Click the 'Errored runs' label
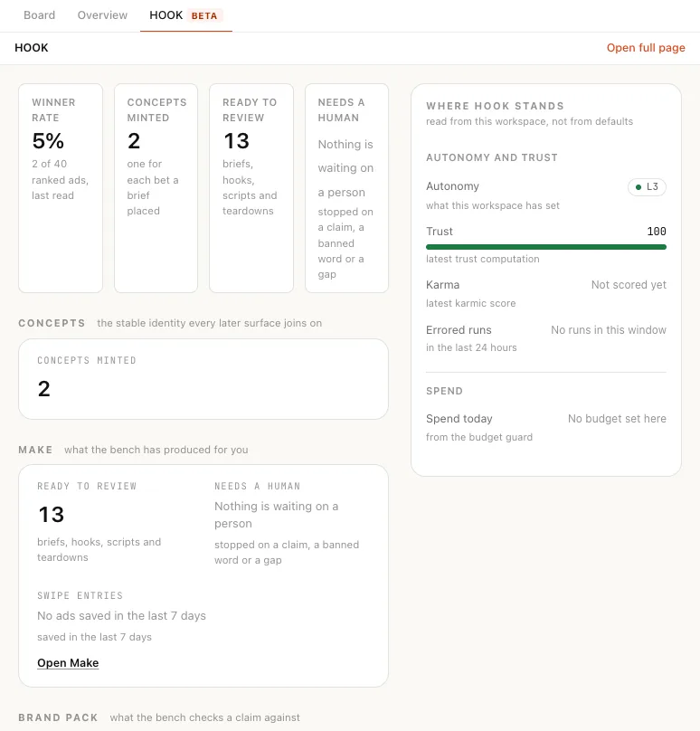 coord(459,330)
